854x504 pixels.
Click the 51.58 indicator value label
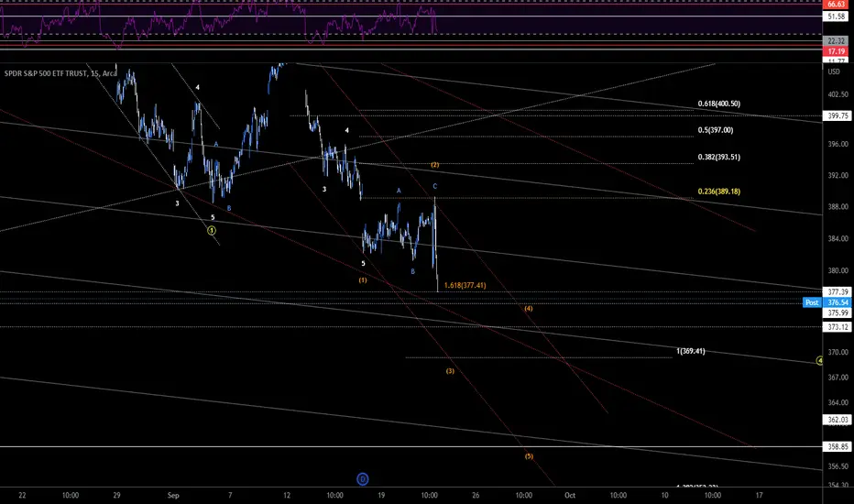836,16
